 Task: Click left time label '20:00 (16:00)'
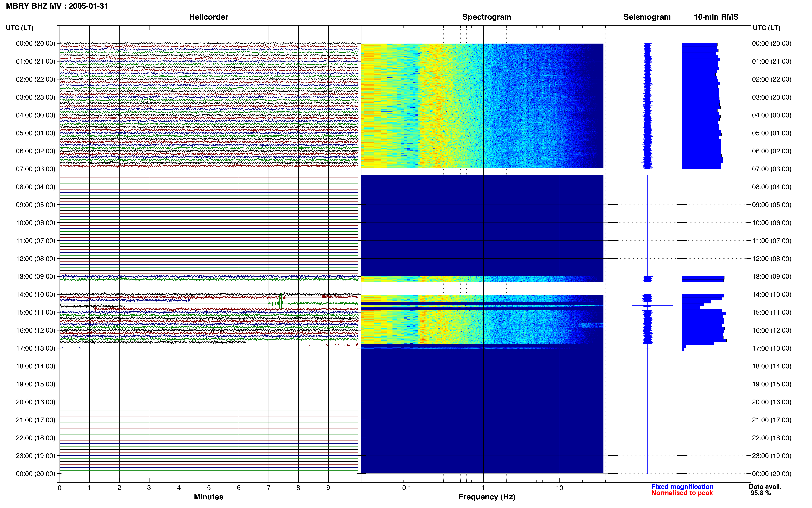pyautogui.click(x=36, y=402)
